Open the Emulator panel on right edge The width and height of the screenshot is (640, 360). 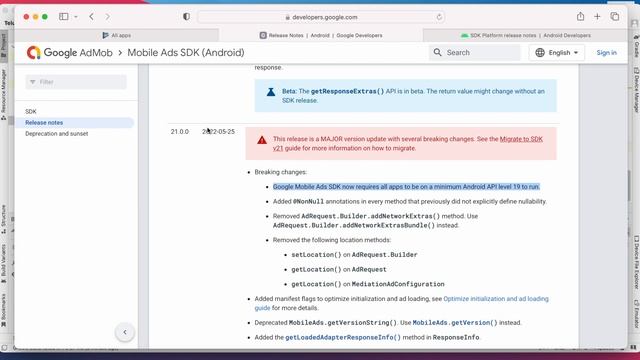[x=636, y=313]
